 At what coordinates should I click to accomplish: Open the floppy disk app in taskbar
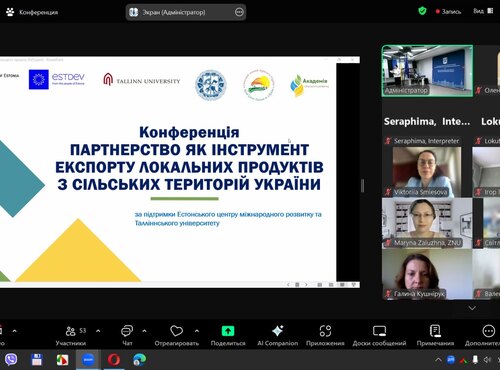pos(37,360)
